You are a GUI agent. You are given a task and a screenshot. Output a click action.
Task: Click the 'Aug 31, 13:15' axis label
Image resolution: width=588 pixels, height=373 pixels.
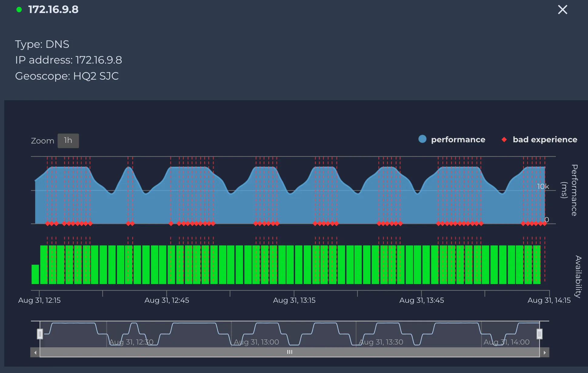(x=294, y=300)
